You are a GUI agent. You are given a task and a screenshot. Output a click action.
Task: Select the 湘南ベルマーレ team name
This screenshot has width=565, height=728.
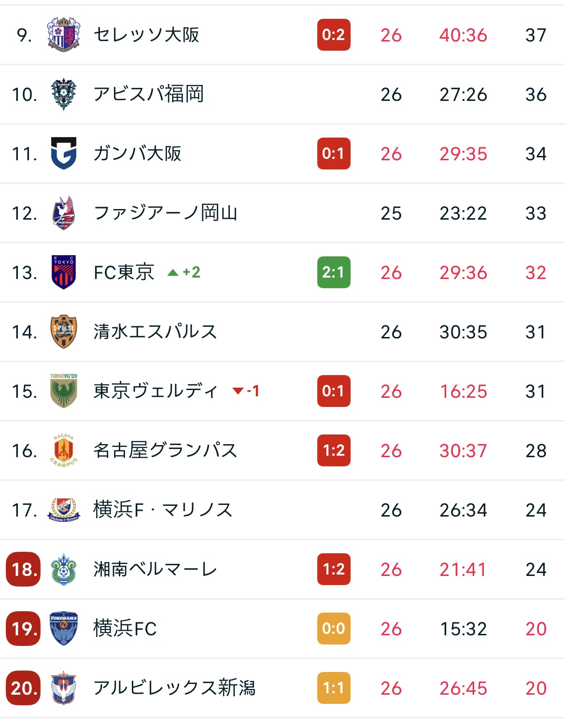[x=155, y=569]
